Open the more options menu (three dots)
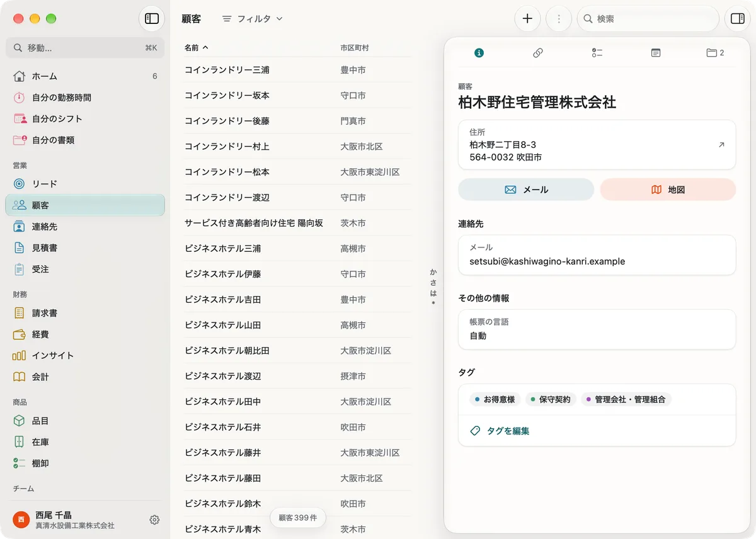756x539 pixels. point(558,19)
